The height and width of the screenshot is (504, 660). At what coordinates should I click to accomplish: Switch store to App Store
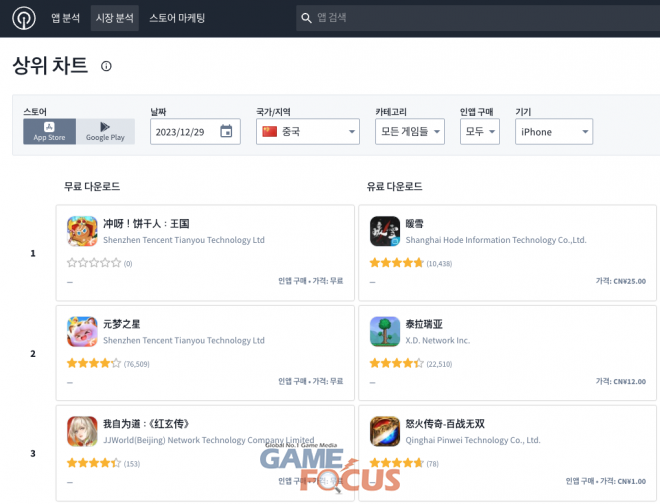[x=49, y=131]
